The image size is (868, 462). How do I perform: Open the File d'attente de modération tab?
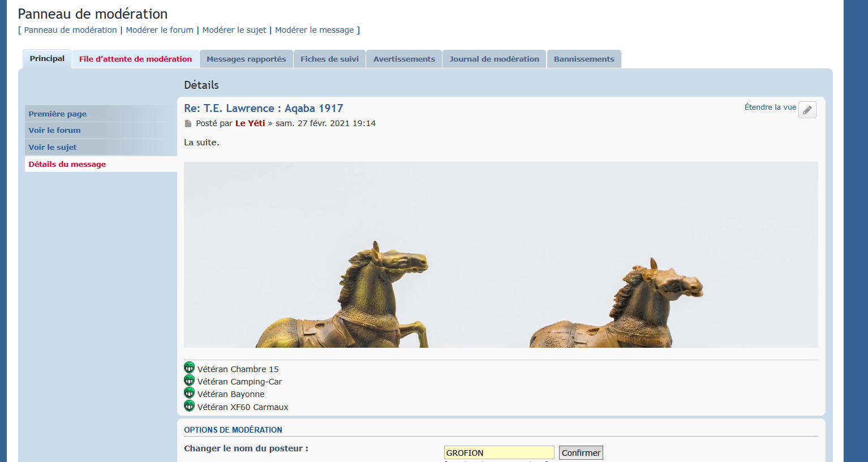(135, 59)
